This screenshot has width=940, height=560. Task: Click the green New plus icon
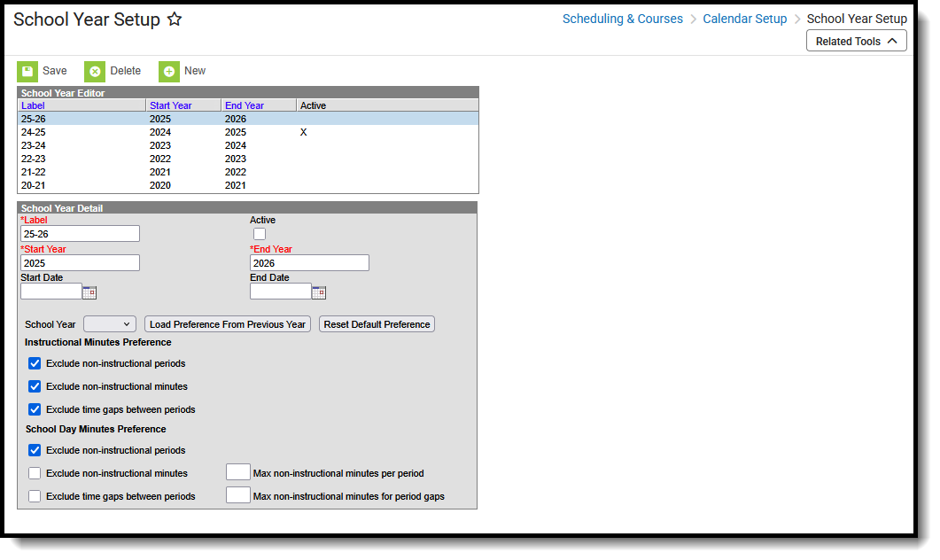pyautogui.click(x=169, y=72)
